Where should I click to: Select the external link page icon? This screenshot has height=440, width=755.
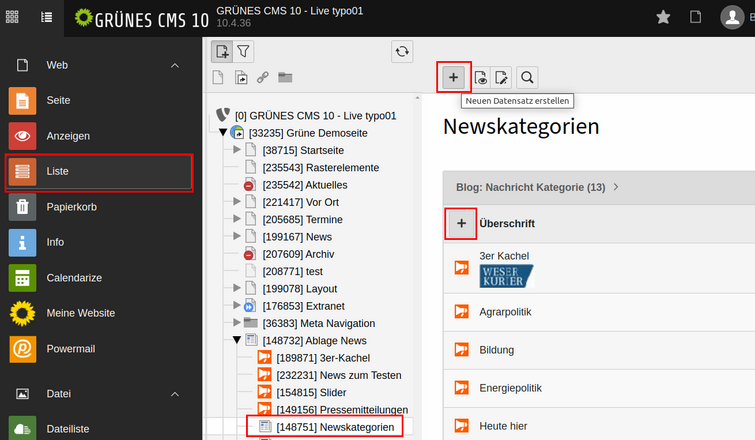click(x=262, y=78)
